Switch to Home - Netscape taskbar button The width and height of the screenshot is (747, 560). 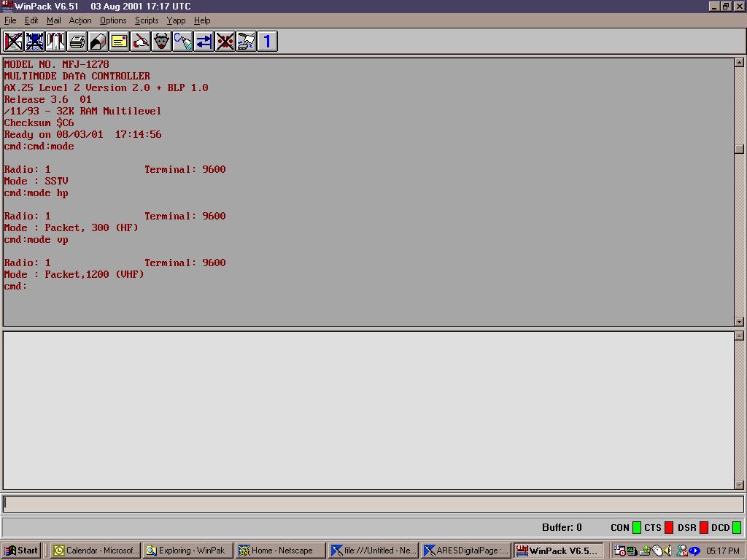[x=281, y=551]
